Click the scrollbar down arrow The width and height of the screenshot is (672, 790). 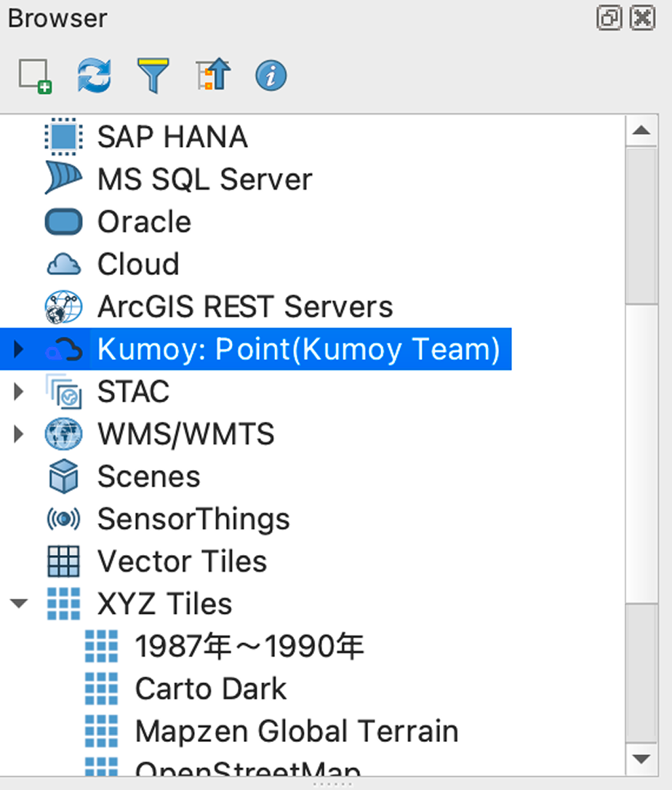pyautogui.click(x=641, y=759)
